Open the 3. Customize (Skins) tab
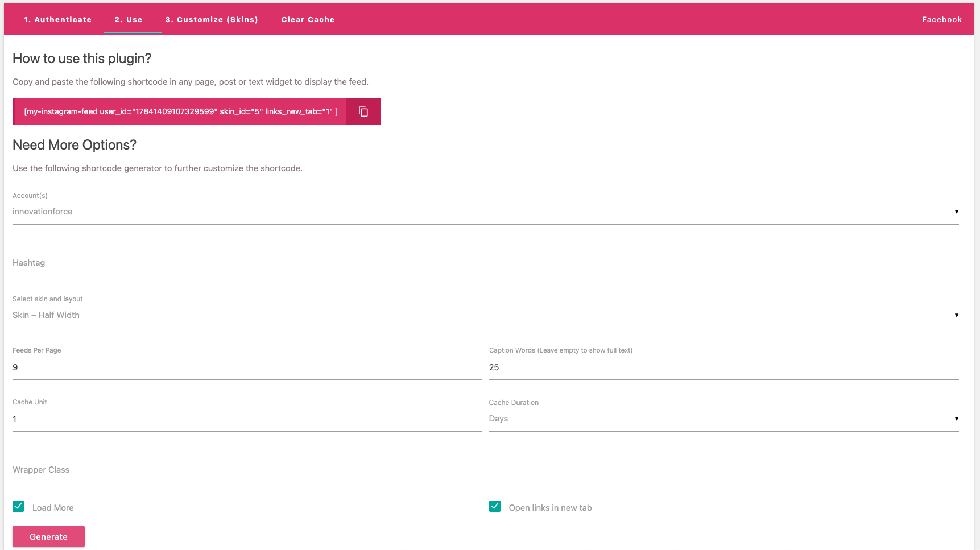 (x=212, y=19)
